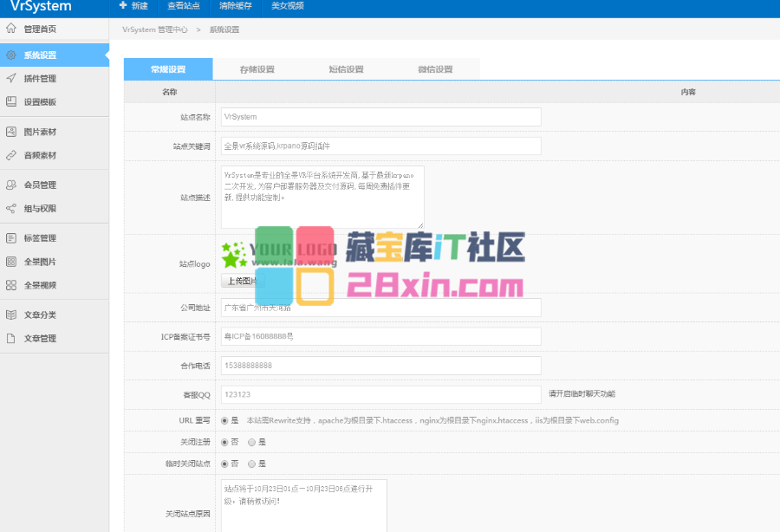Image resolution: width=780 pixels, height=532 pixels.
Task: Click the 会员管理 members icon
Action: [x=11, y=185]
